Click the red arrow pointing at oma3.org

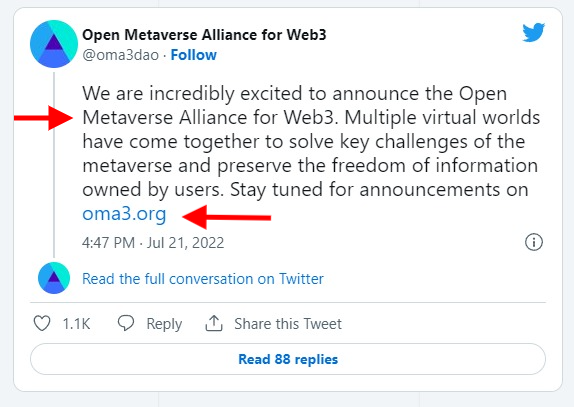(227, 217)
